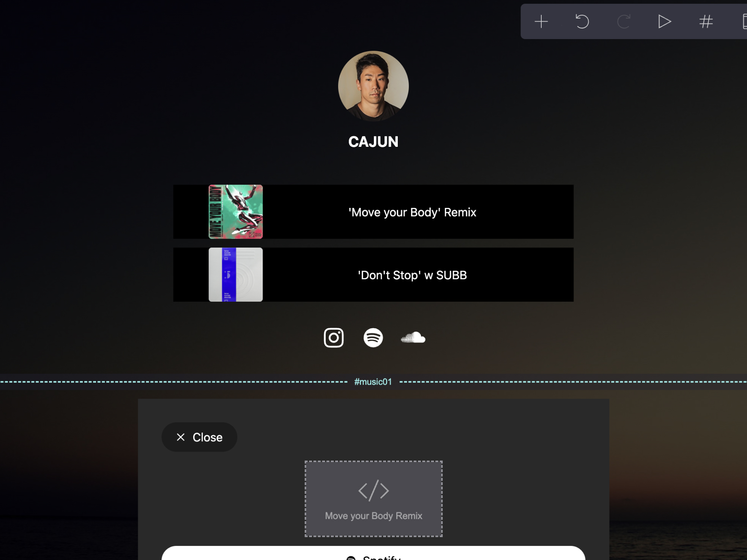Screen dimensions: 747x560
Task: Click the undo action button
Action: pyautogui.click(x=582, y=21)
